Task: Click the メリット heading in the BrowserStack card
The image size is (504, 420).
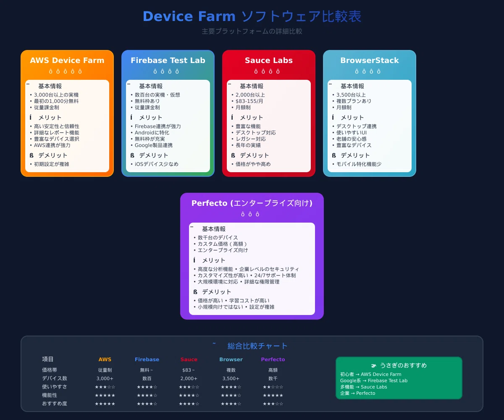Action: (x=352, y=118)
